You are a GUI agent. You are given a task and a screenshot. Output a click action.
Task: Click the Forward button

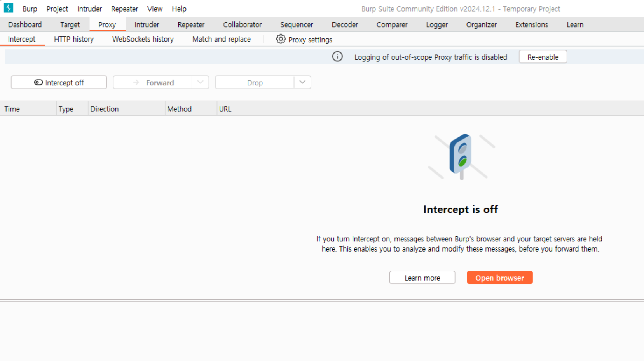[153, 82]
